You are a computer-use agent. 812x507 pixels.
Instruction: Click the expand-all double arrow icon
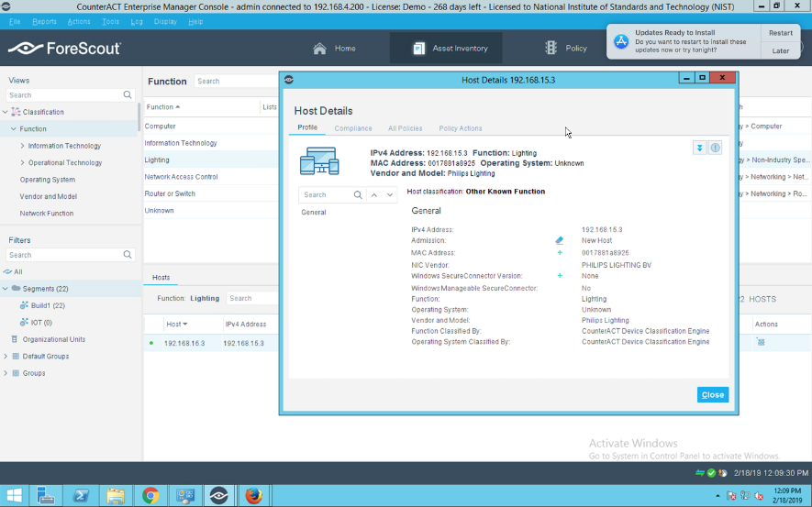coord(700,148)
